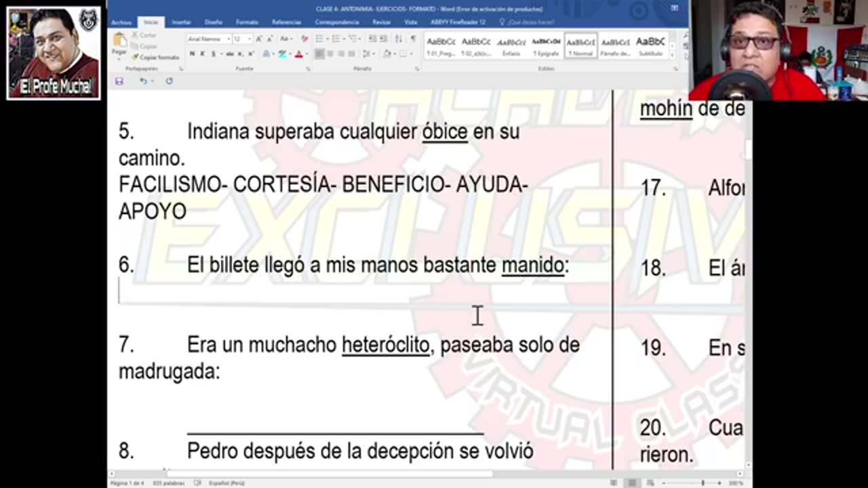Open font size 12 dropdown

tap(249, 39)
